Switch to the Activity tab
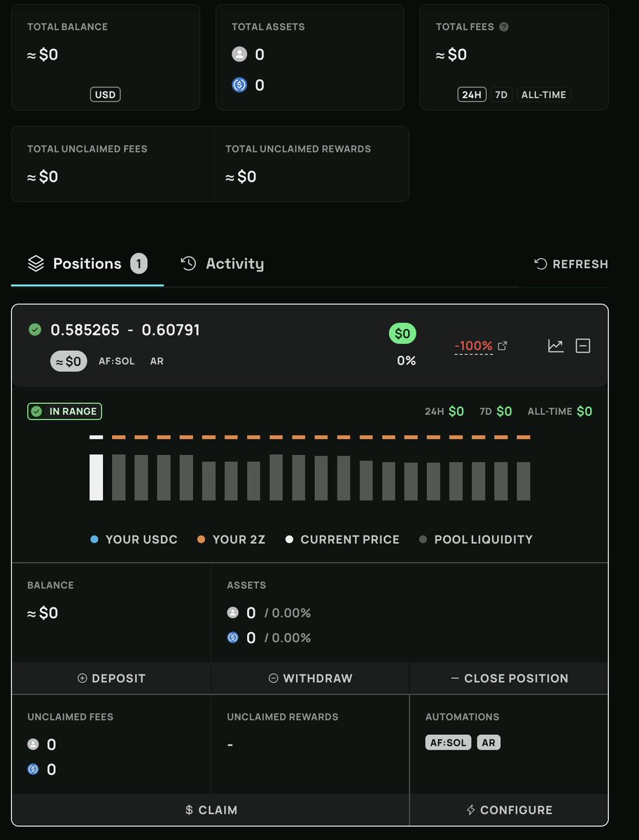The width and height of the screenshot is (639, 840). pos(223,264)
